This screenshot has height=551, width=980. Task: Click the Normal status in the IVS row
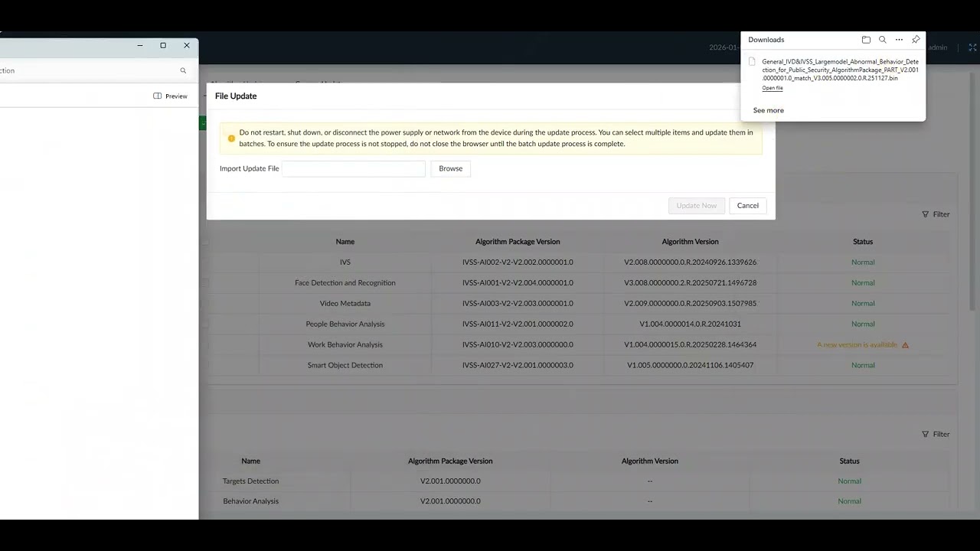click(863, 262)
